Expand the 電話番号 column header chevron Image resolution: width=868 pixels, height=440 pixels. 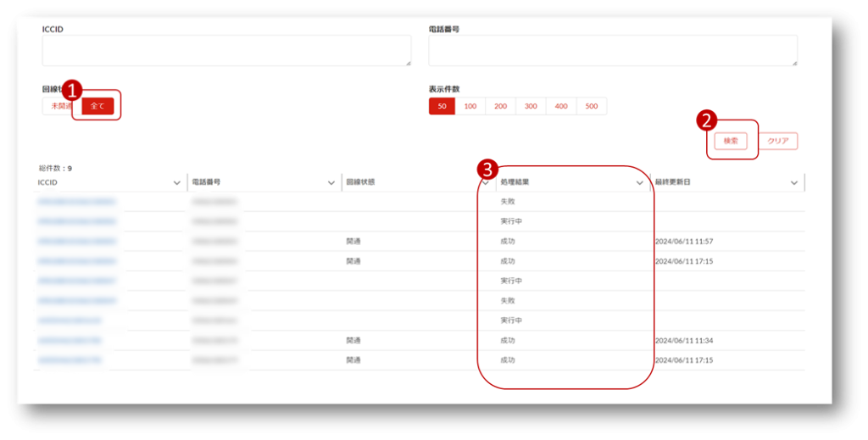pos(331,182)
